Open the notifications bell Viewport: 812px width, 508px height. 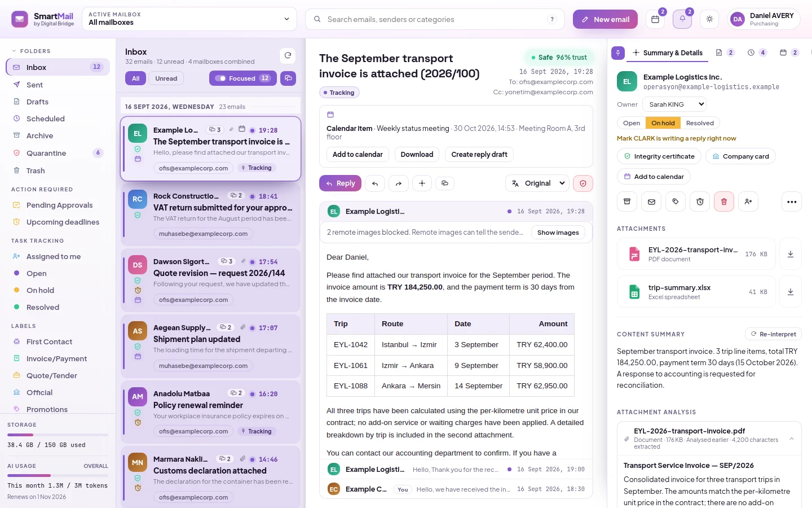682,19
